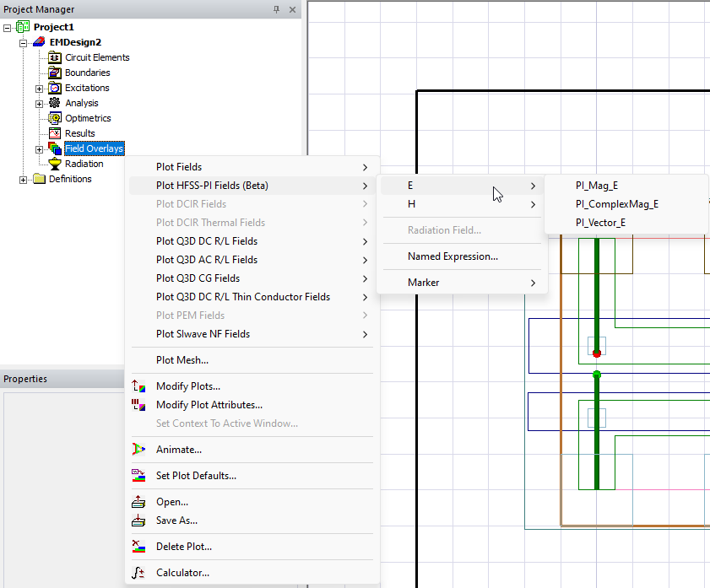Select Radiation tree item
This screenshot has width=710, height=588.
click(84, 164)
